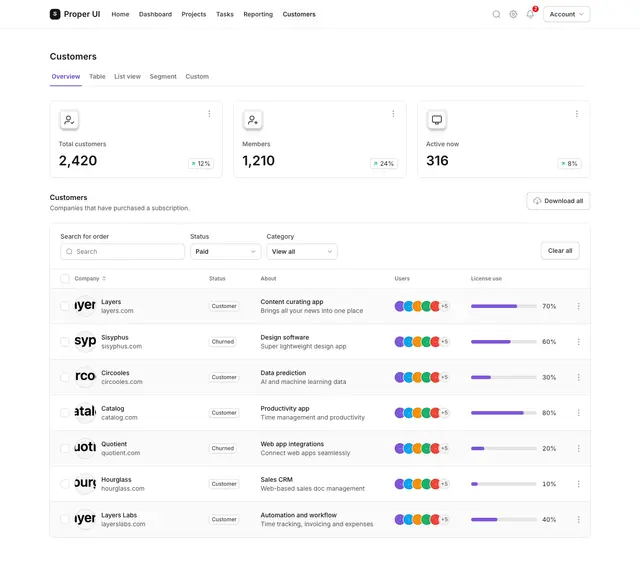Open Tasks in the navigation
The image size is (640, 580).
[x=225, y=14]
